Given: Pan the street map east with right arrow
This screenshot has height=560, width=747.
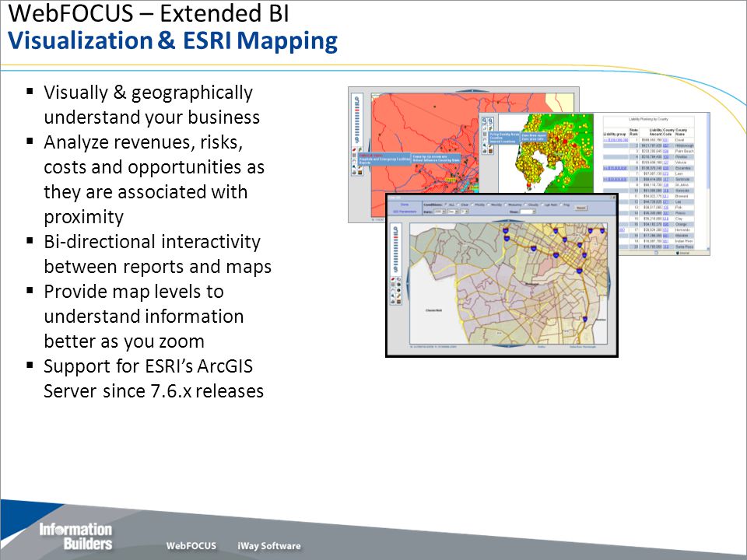Looking at the screenshot, I should (609, 283).
